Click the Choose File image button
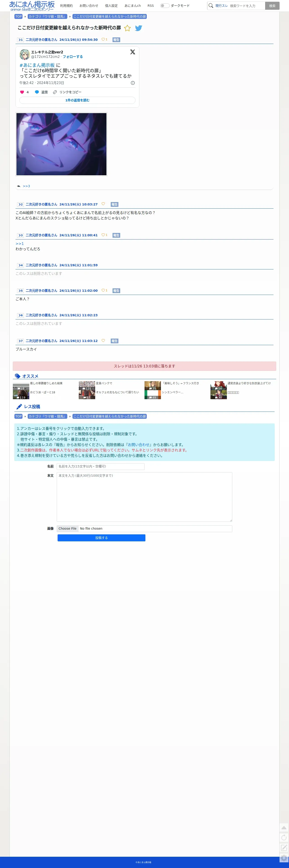The image size is (289, 868). coord(67,529)
